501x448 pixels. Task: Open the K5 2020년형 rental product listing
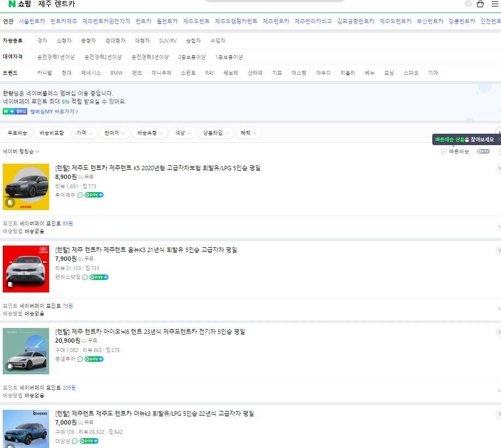pos(157,168)
